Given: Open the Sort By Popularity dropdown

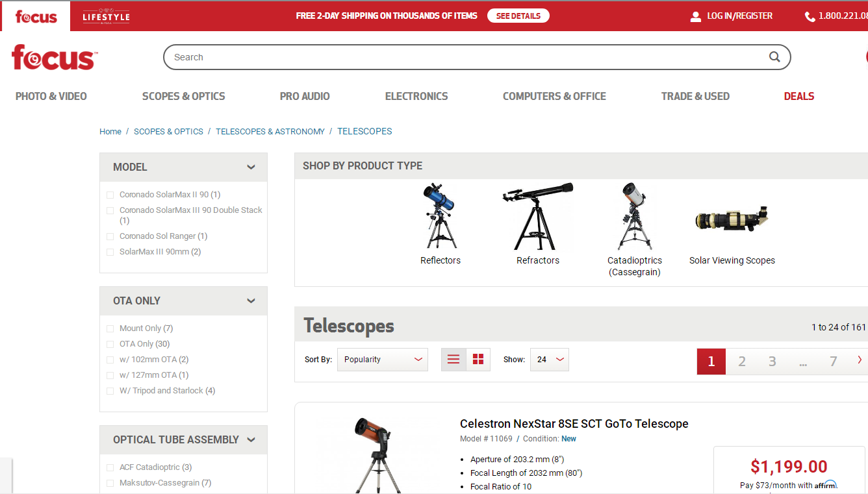Looking at the screenshot, I should [383, 360].
